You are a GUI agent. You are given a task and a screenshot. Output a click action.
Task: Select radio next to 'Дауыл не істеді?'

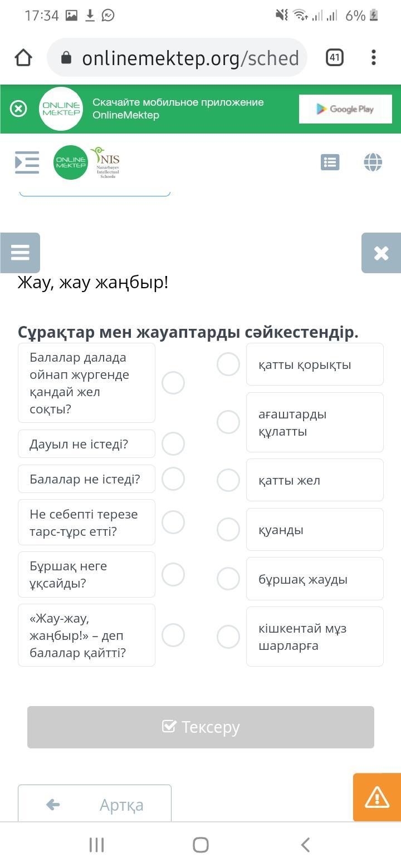pyautogui.click(x=173, y=444)
